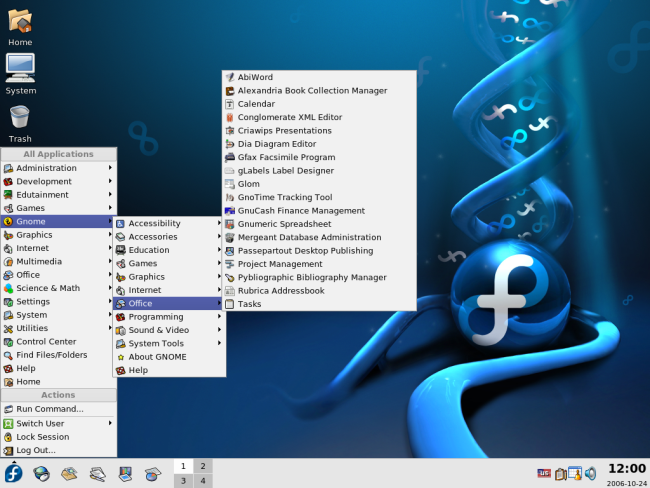
Task: Click the Log Out icon
Action: pos(8,450)
